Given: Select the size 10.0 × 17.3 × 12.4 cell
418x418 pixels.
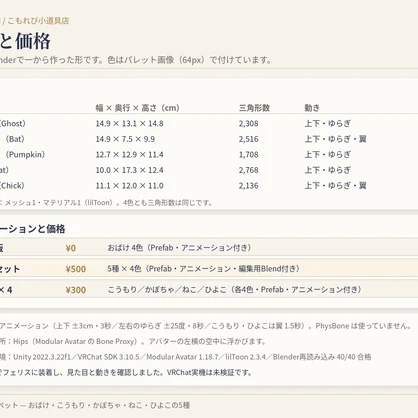Looking at the screenshot, I should (129, 170).
